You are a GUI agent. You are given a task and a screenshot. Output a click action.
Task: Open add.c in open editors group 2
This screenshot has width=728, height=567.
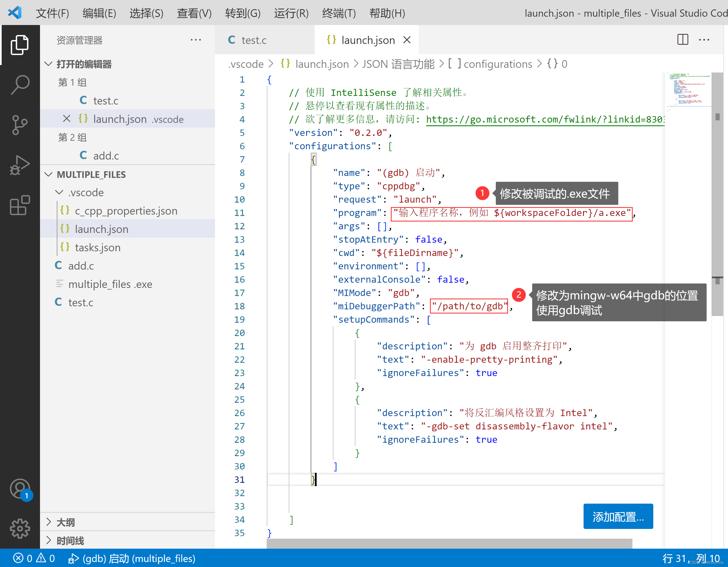pos(127,155)
